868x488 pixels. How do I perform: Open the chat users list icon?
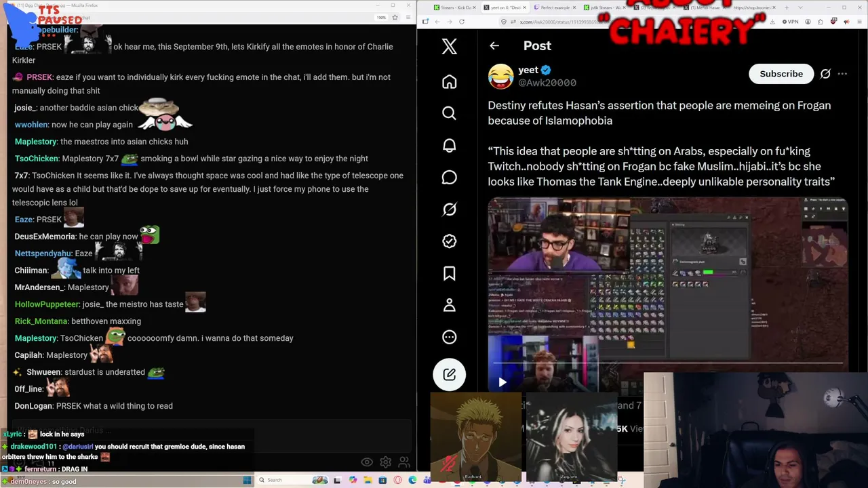(x=403, y=462)
